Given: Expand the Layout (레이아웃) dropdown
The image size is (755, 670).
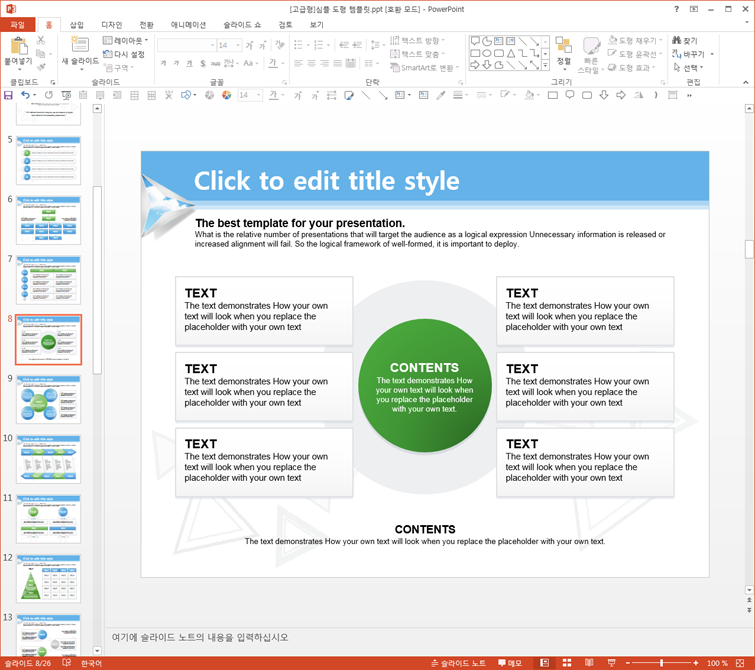Looking at the screenshot, I should pos(126,40).
